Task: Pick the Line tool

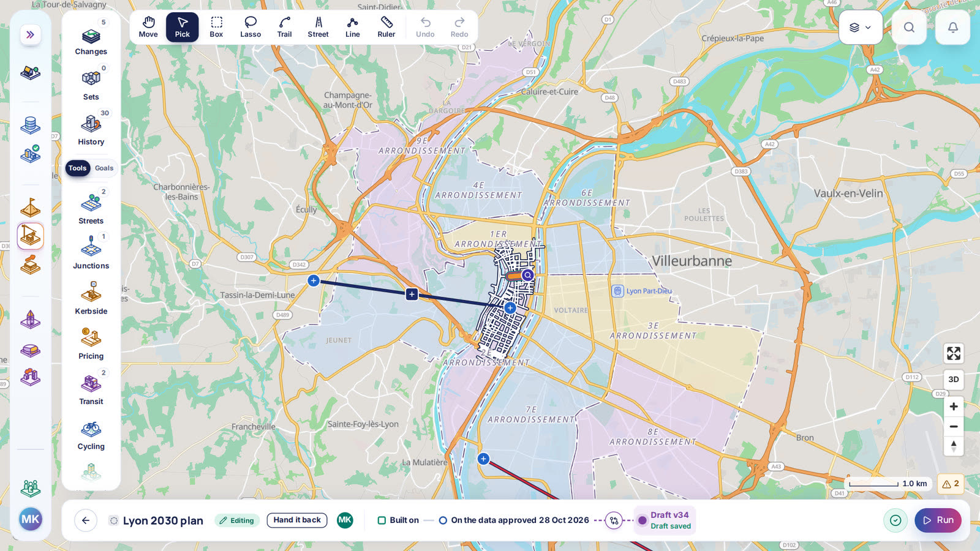Action: pos(353,28)
